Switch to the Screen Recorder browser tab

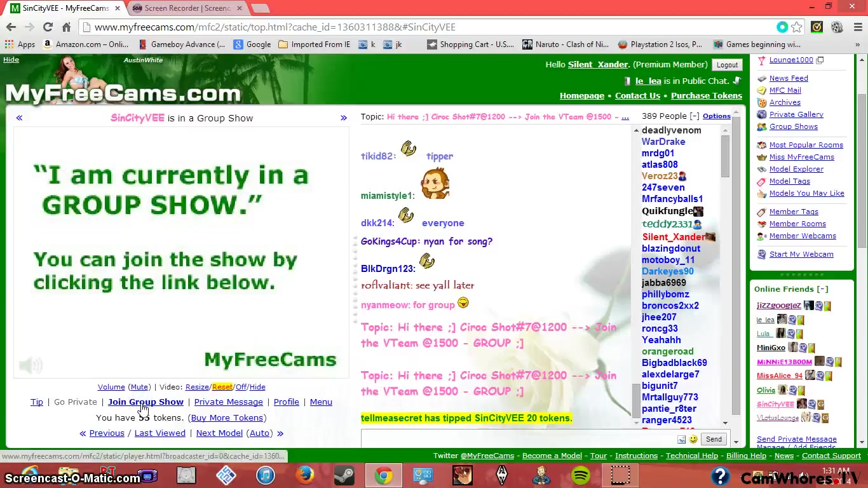pos(184,8)
